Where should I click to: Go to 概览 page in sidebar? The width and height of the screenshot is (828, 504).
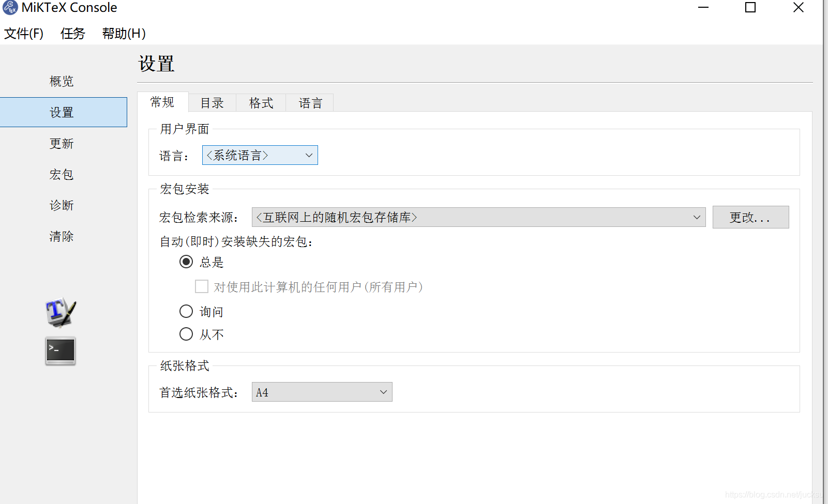62,81
